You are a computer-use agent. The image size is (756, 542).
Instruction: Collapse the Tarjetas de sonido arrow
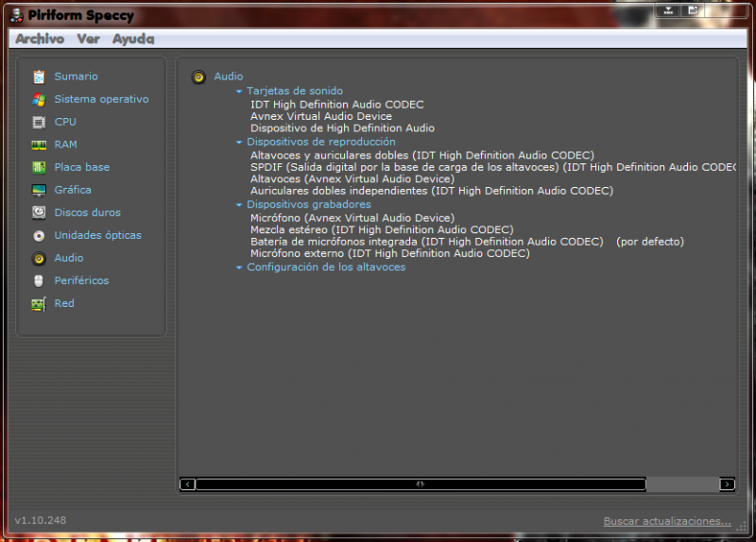[x=239, y=91]
